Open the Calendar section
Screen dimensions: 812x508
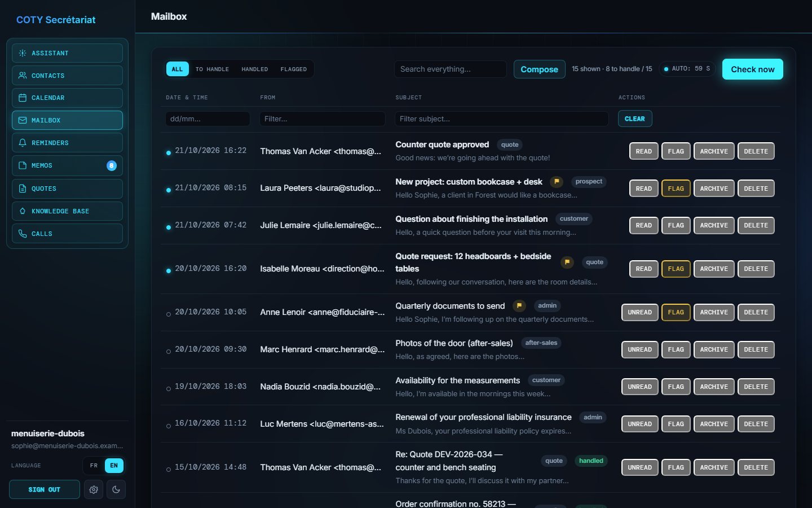[67, 98]
